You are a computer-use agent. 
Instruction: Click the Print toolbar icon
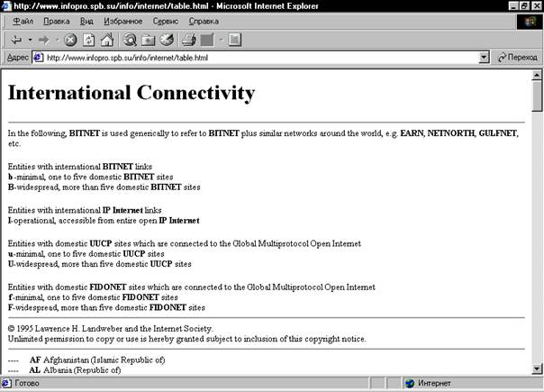click(189, 40)
